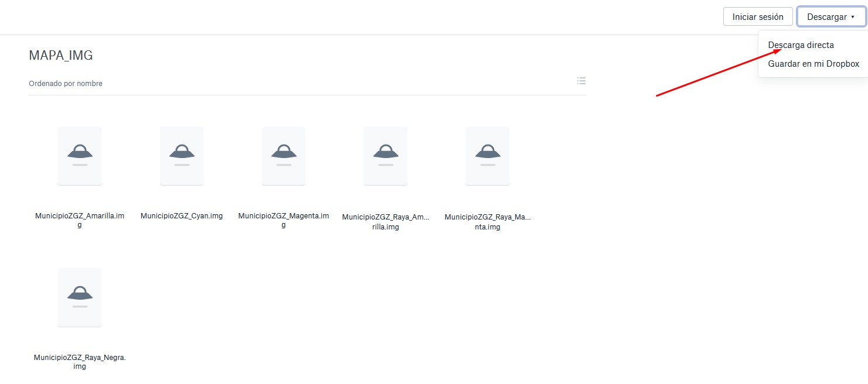Click the MunicipioZGZ_Magenta.img file icon
Image resolution: width=868 pixels, height=384 pixels.
[284, 156]
